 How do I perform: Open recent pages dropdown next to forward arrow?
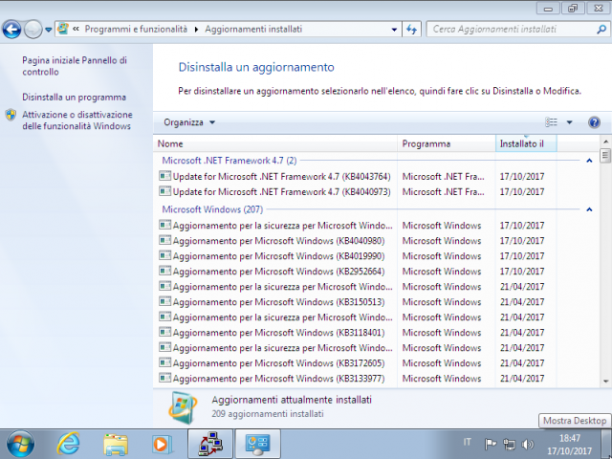[48, 30]
